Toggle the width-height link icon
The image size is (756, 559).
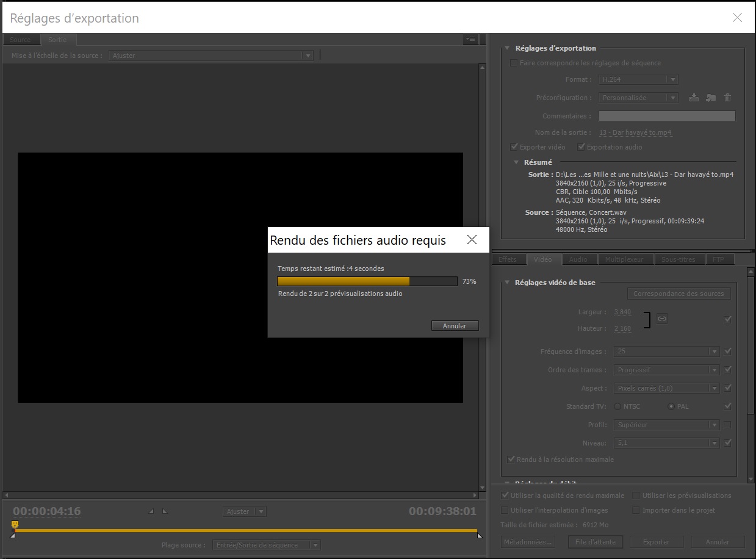click(x=662, y=319)
